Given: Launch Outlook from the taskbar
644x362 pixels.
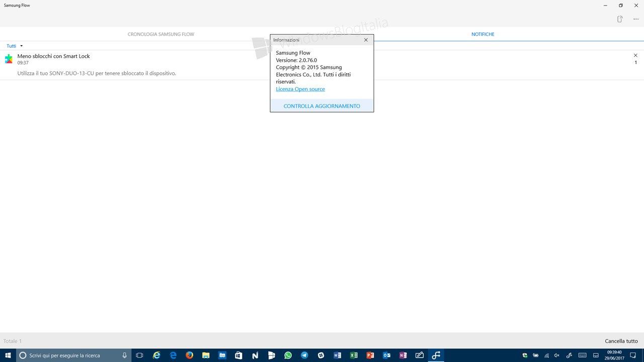Looking at the screenshot, I should pos(386,355).
